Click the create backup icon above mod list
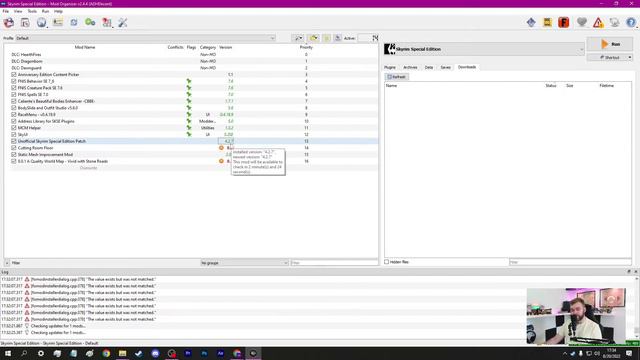 coord(338,38)
